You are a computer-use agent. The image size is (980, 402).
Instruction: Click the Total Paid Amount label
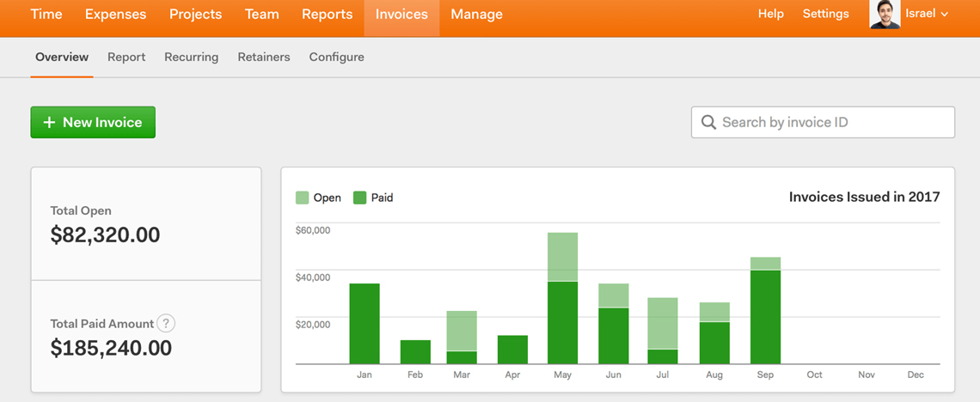(102, 323)
